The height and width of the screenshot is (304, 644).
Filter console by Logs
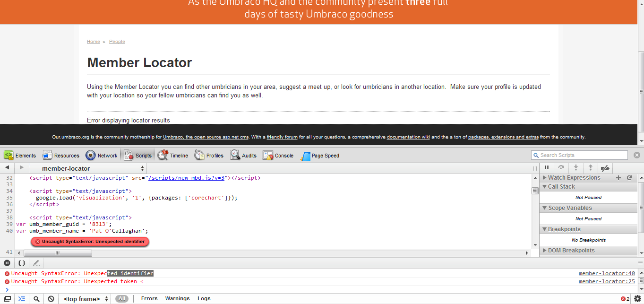(x=204, y=299)
